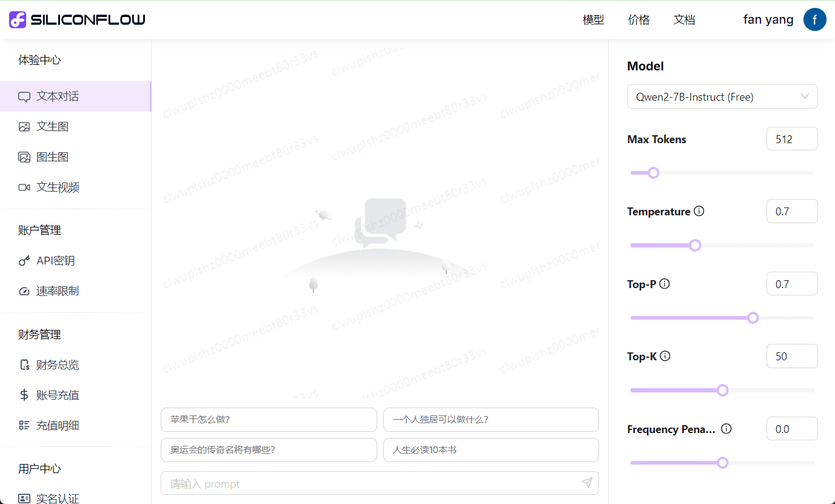
Task: Open the fan yang user avatar menu
Action: coord(814,19)
